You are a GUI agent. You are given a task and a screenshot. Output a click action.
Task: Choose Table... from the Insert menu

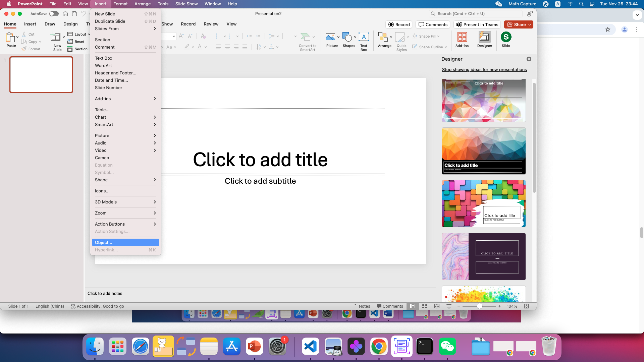pyautogui.click(x=125, y=110)
